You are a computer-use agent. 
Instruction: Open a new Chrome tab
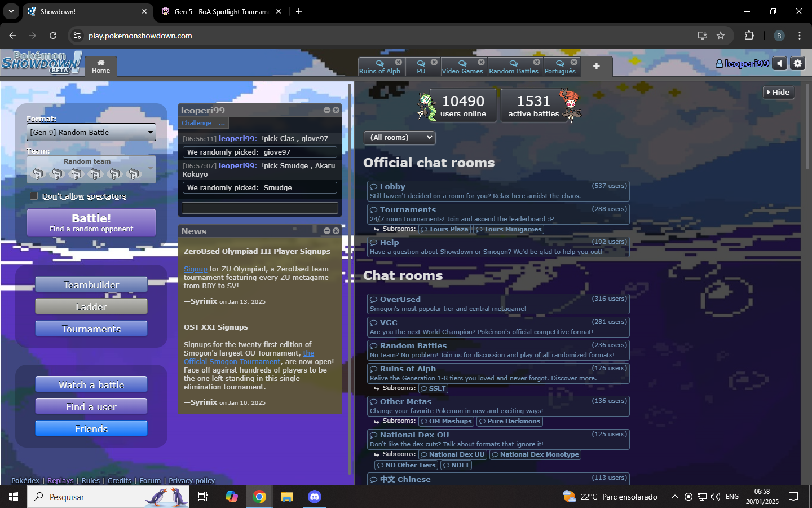(299, 11)
